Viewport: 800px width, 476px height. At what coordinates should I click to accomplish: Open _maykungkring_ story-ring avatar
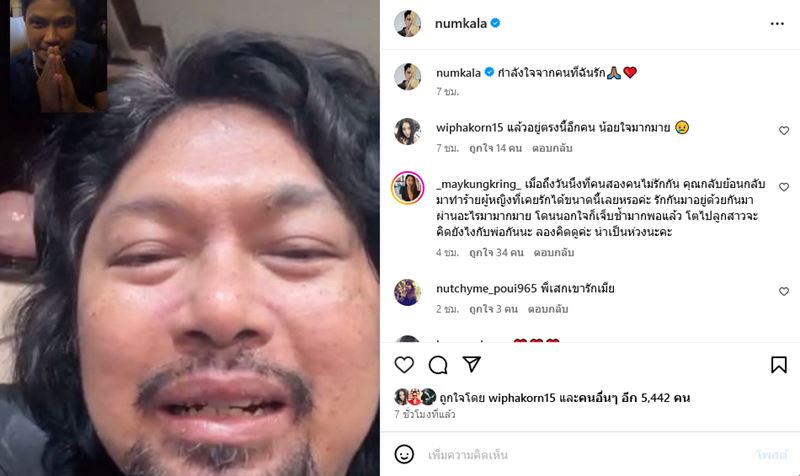408,187
